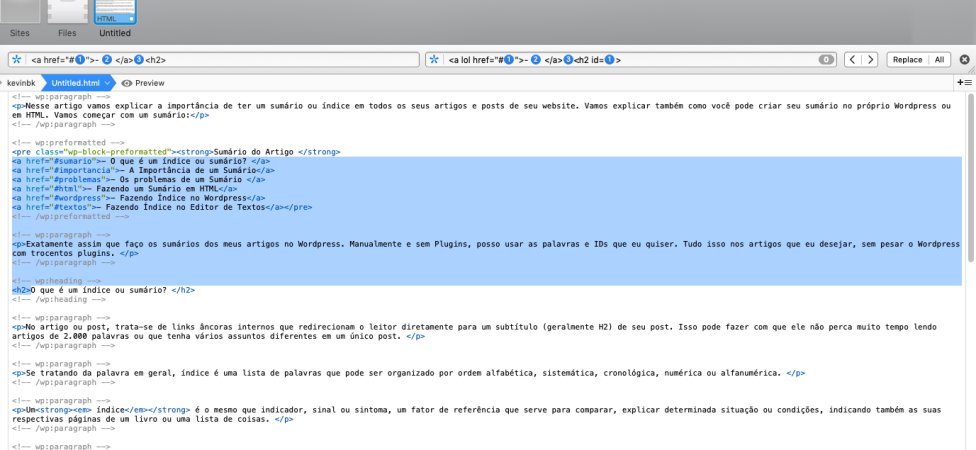Click the h2 line "O que é um índice ou sumário?"
This screenshot has height=450, width=976.
coord(103,290)
